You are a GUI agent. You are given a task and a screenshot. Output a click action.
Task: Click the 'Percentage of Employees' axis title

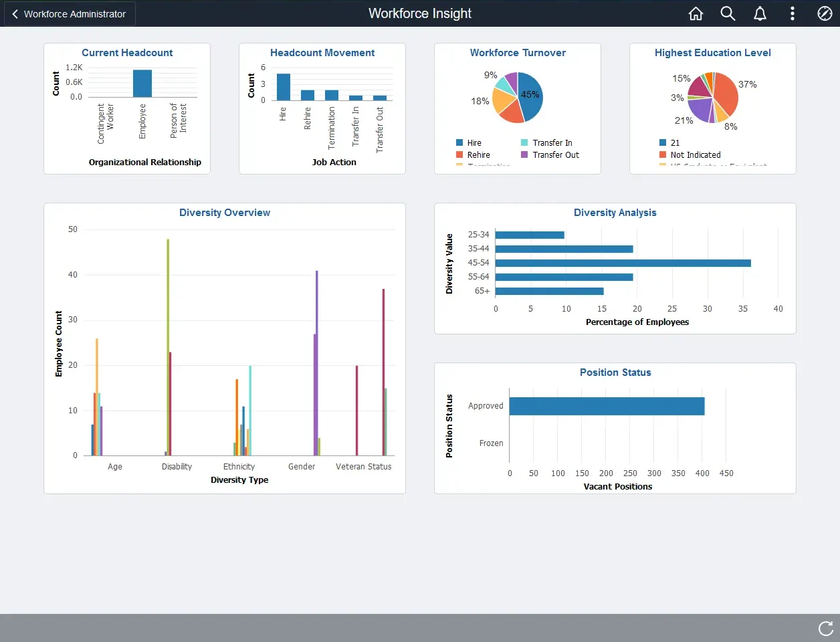[637, 322]
